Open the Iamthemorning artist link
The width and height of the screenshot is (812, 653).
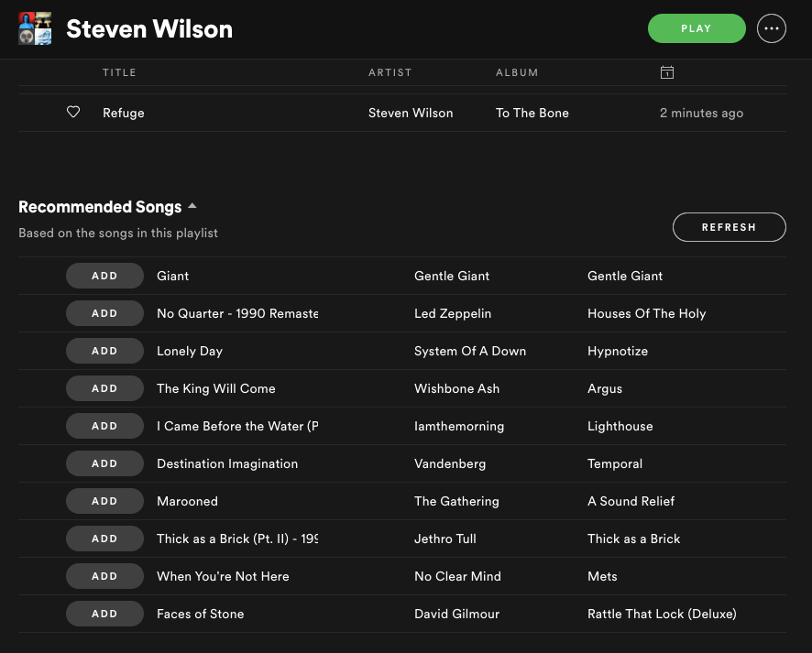click(x=459, y=427)
